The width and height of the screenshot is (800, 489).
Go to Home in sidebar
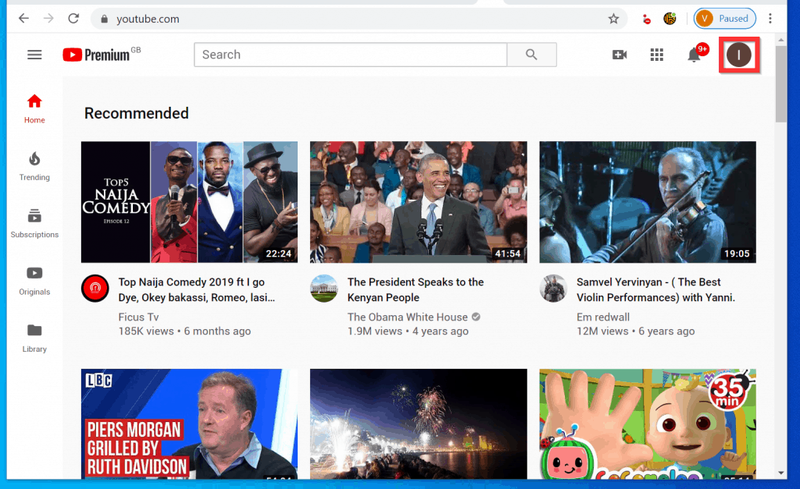tap(34, 108)
